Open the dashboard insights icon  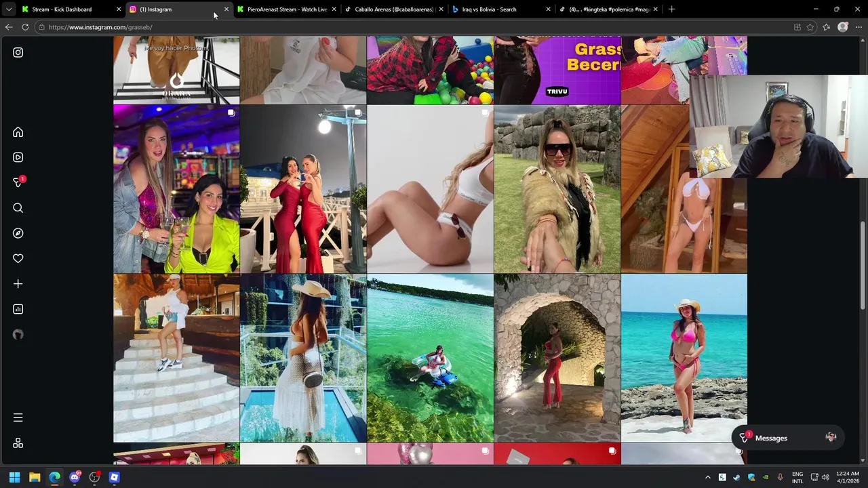coord(18,309)
